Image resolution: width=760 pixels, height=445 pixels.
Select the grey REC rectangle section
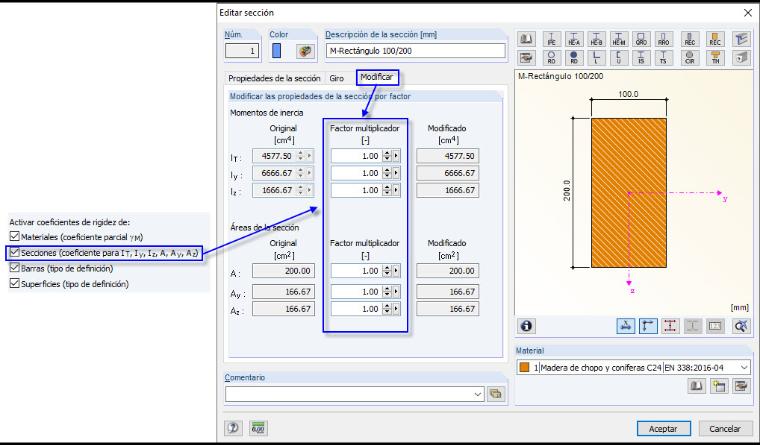click(690, 39)
